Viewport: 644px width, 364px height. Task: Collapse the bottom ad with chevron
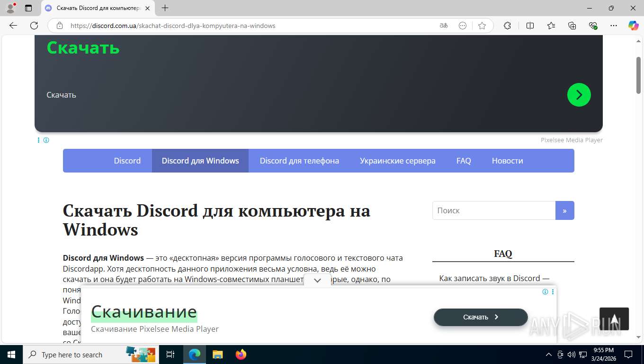coord(317,280)
